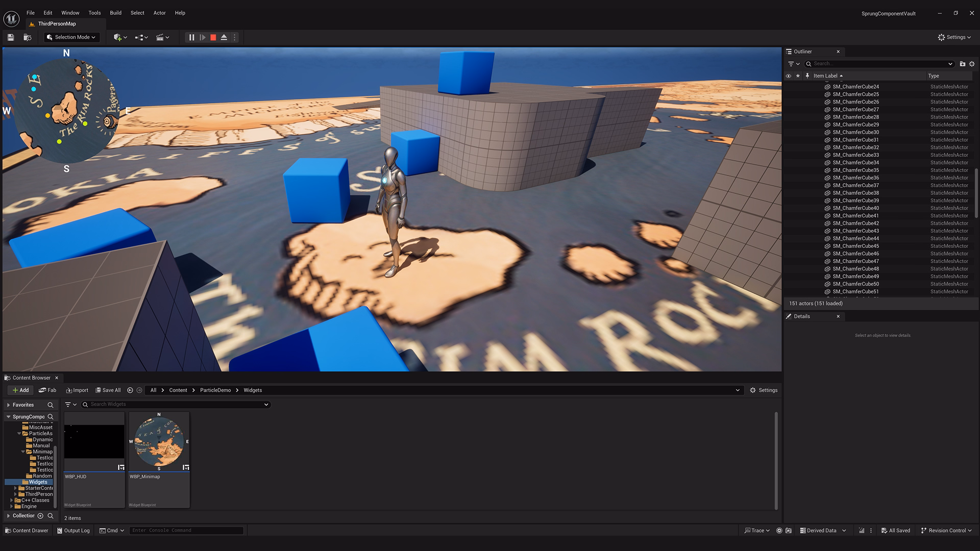The width and height of the screenshot is (980, 551).
Task: Toggle the pinned column header in Outliner
Action: (807, 76)
